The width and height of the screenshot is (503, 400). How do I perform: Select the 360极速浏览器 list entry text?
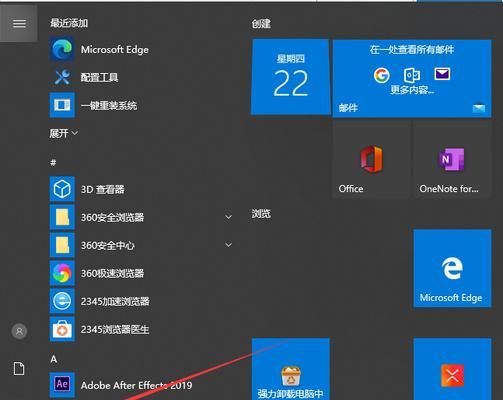[112, 273]
